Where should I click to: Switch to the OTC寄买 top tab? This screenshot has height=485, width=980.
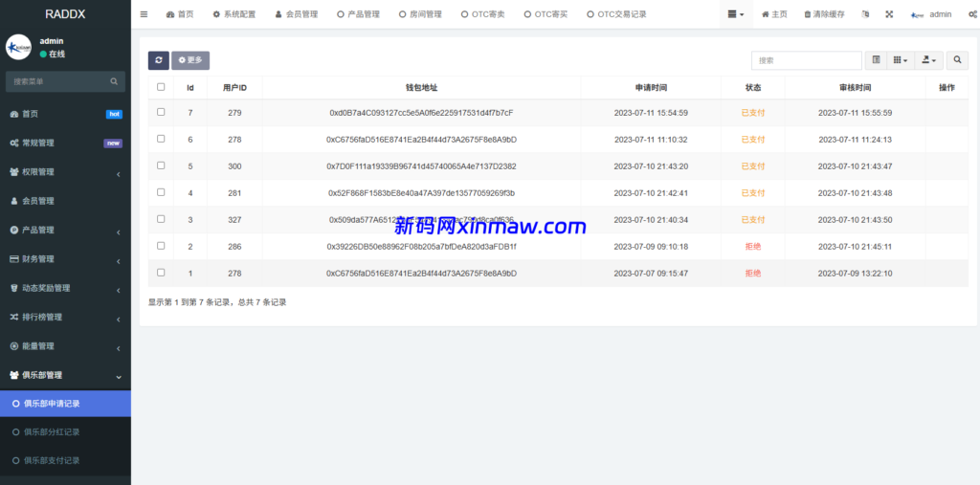coord(546,14)
